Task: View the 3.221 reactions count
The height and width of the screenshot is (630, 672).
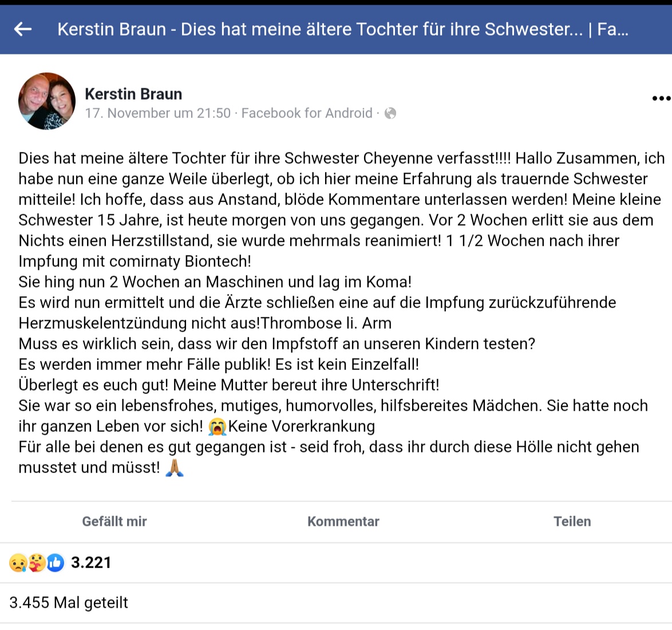Action: [91, 563]
